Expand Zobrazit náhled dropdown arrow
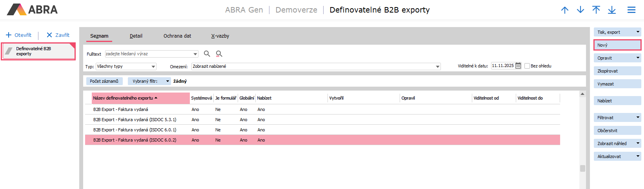Screen dimensions: 644x189 click(x=638, y=144)
